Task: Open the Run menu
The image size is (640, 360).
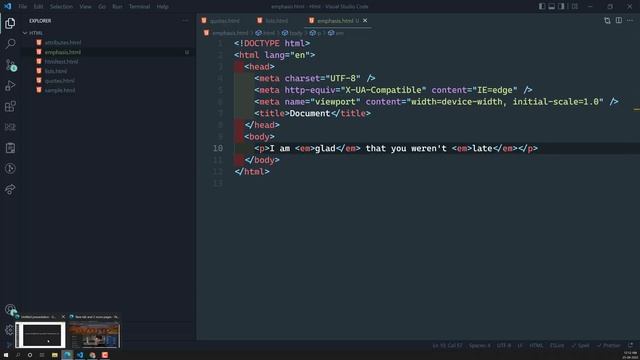Action: point(117,7)
